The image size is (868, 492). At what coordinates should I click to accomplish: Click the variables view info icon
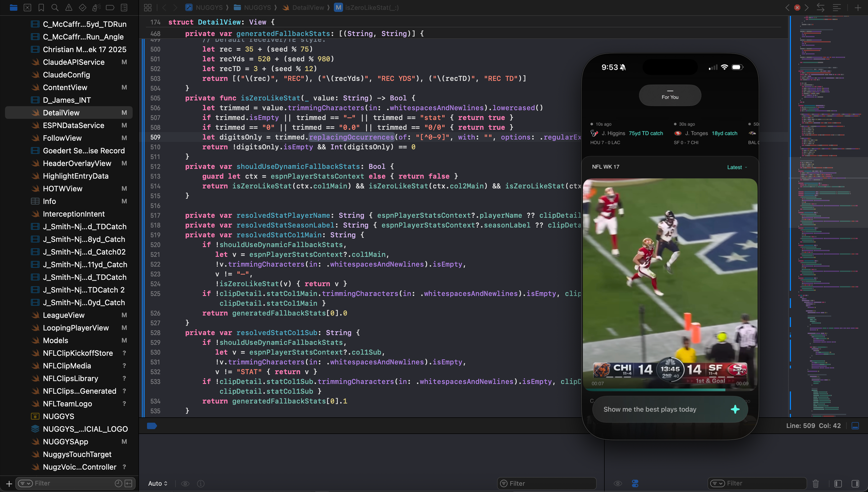[x=201, y=484]
